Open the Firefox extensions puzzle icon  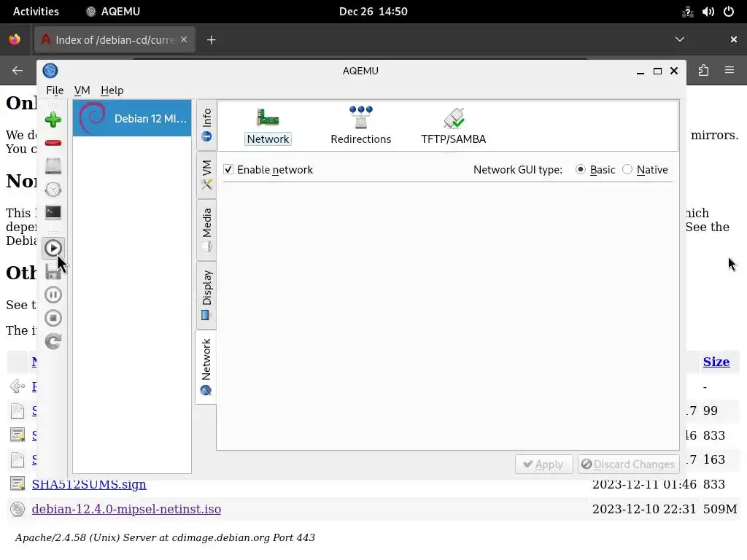[704, 71]
